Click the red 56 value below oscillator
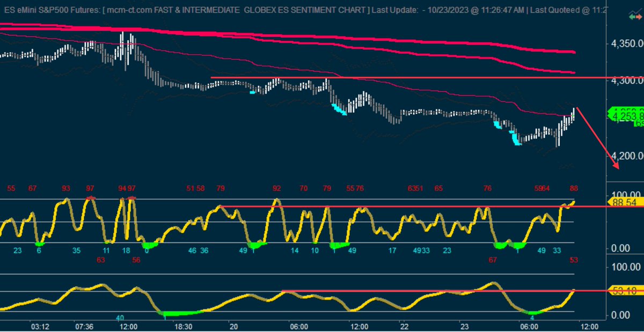Screen dimensions: 644x332 coord(136,260)
